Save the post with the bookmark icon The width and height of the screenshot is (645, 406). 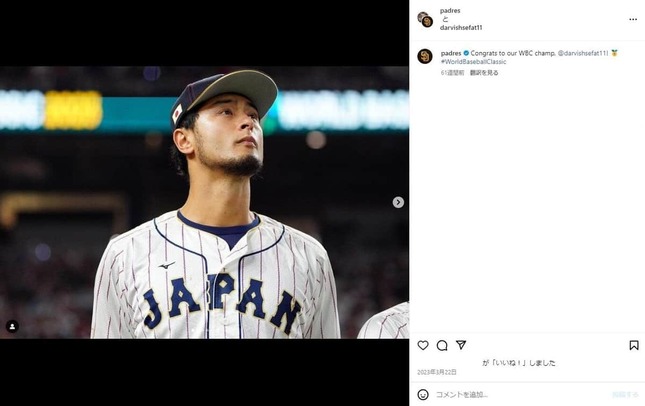[634, 345]
